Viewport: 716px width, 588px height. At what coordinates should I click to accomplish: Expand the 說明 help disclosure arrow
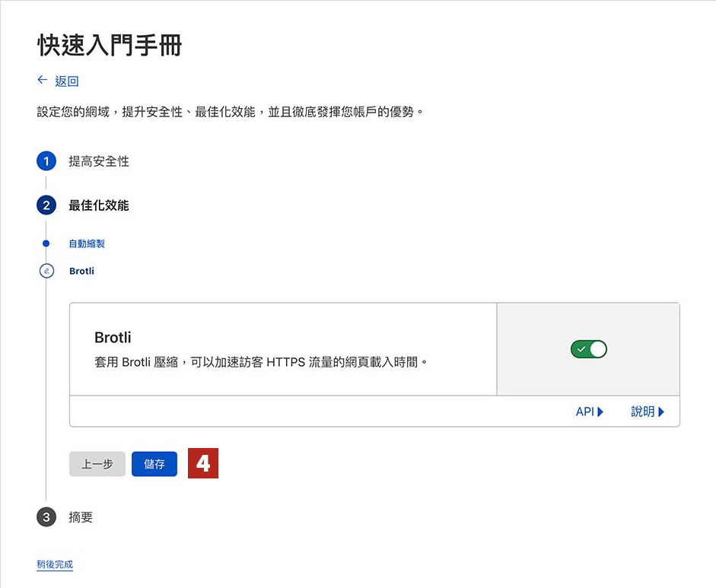660,412
